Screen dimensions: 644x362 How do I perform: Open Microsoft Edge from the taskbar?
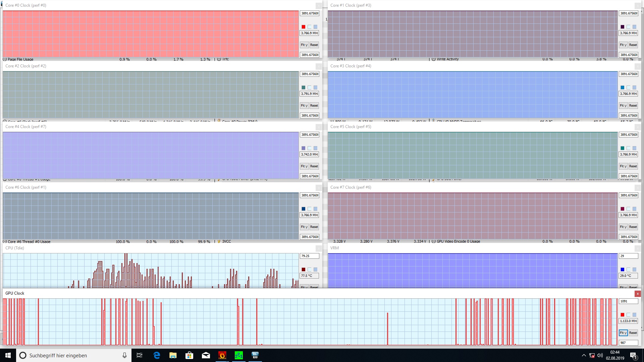[157, 355]
